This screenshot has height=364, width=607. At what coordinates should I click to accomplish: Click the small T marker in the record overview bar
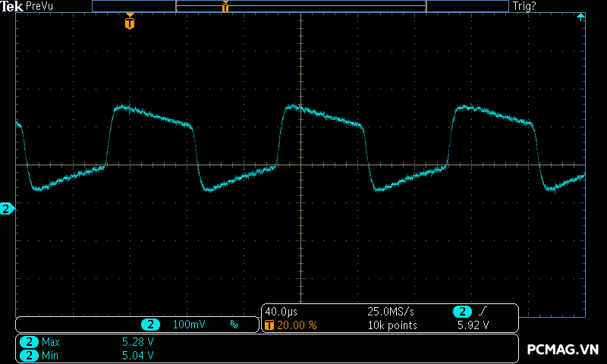point(225,7)
